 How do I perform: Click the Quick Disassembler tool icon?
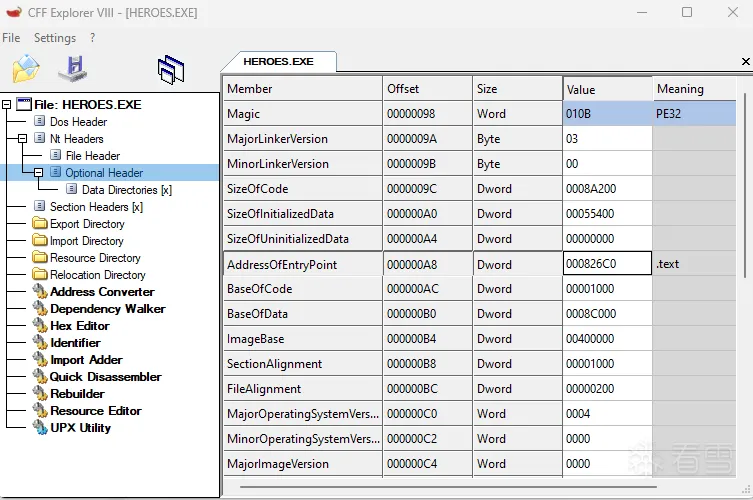point(40,377)
